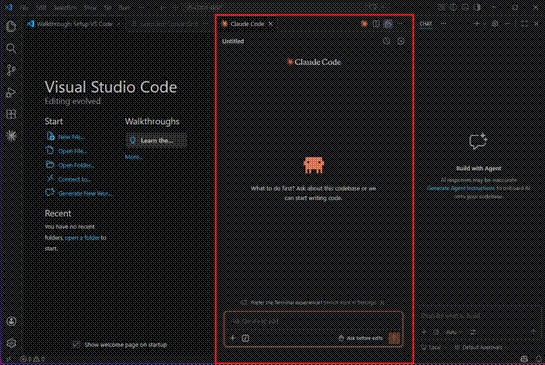The image size is (545, 365).
Task: Open the View menu
Action: point(90,7)
